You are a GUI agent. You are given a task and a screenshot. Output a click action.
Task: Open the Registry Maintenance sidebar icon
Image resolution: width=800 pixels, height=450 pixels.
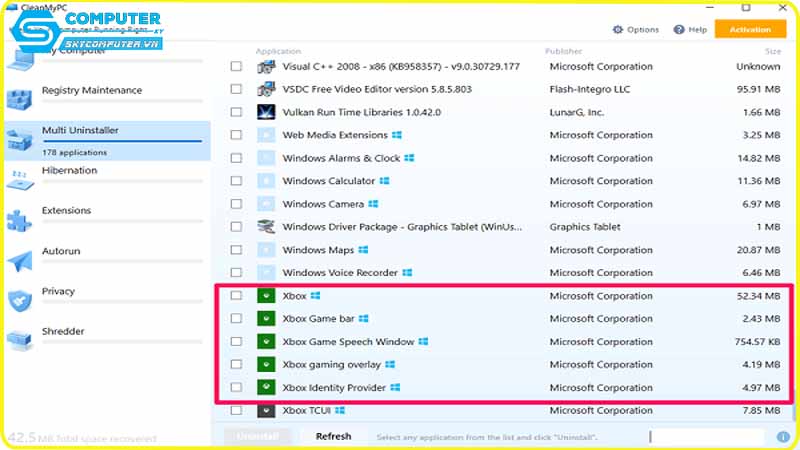(x=20, y=98)
